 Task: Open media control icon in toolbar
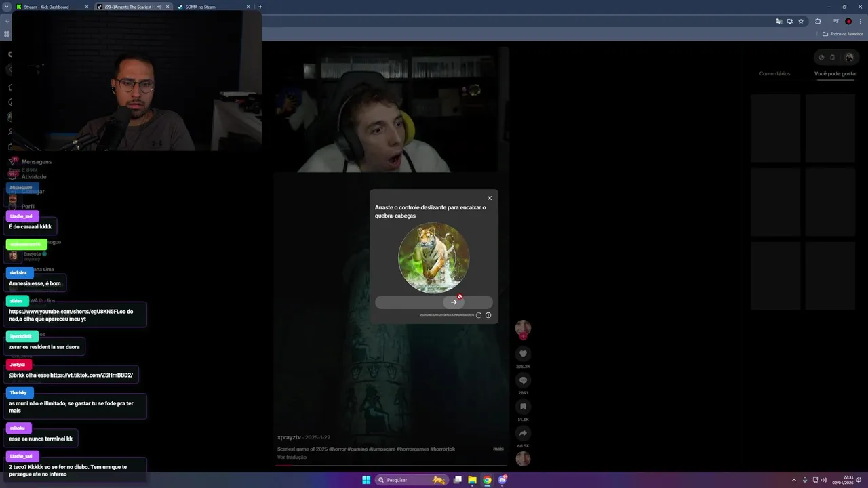tap(835, 21)
